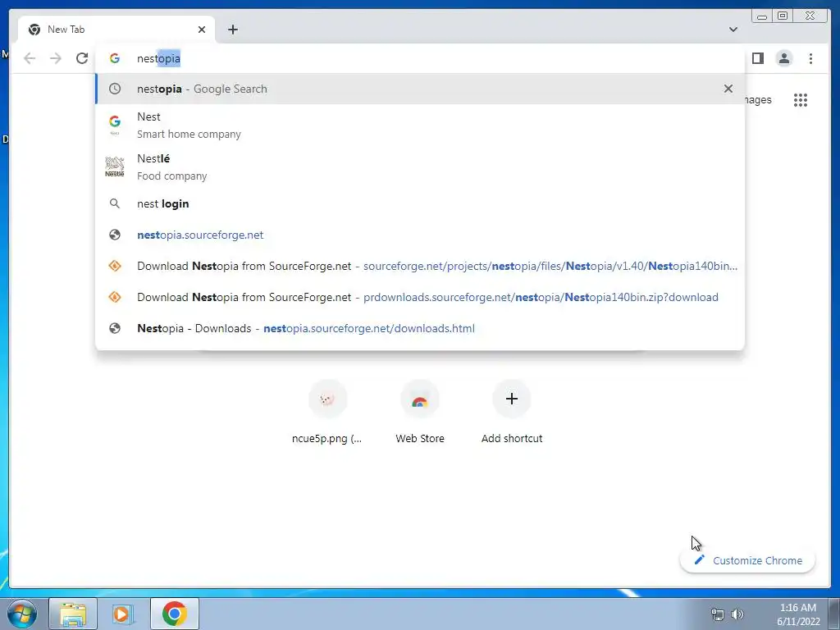Choose the Nest smart home suggestion

coord(419,126)
